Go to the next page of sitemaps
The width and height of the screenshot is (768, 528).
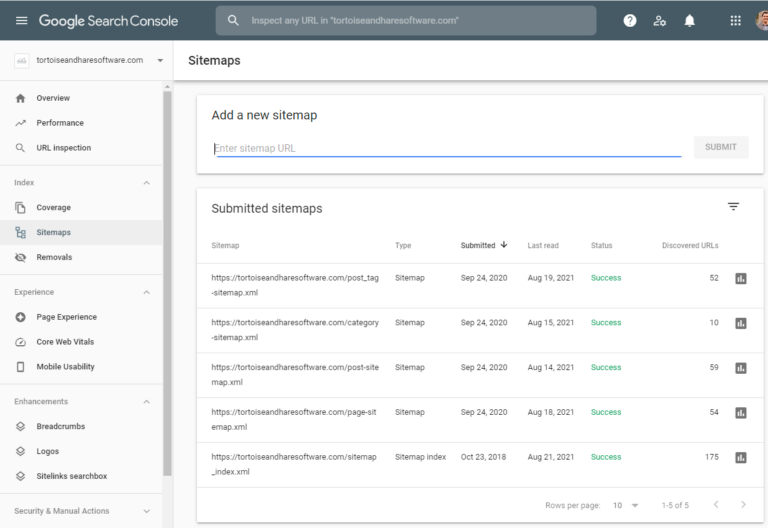[743, 504]
